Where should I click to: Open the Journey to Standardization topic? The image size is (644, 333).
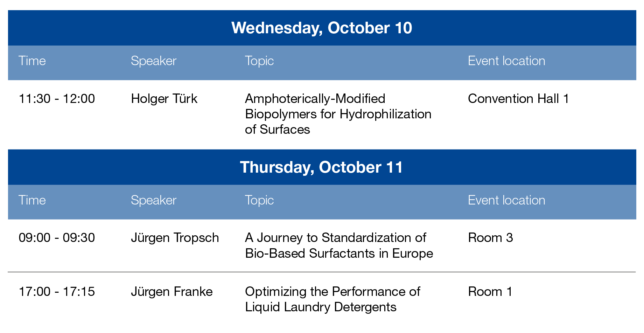pyautogui.click(x=339, y=245)
